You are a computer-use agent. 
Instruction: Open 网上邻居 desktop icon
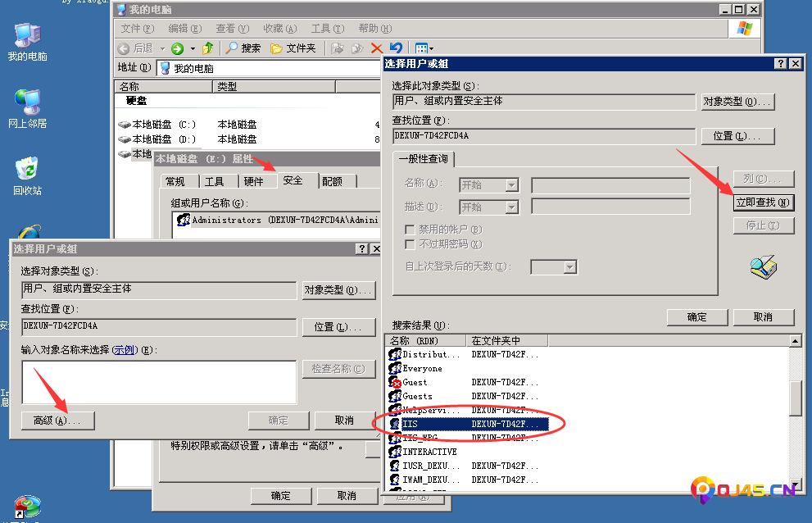coord(27,108)
